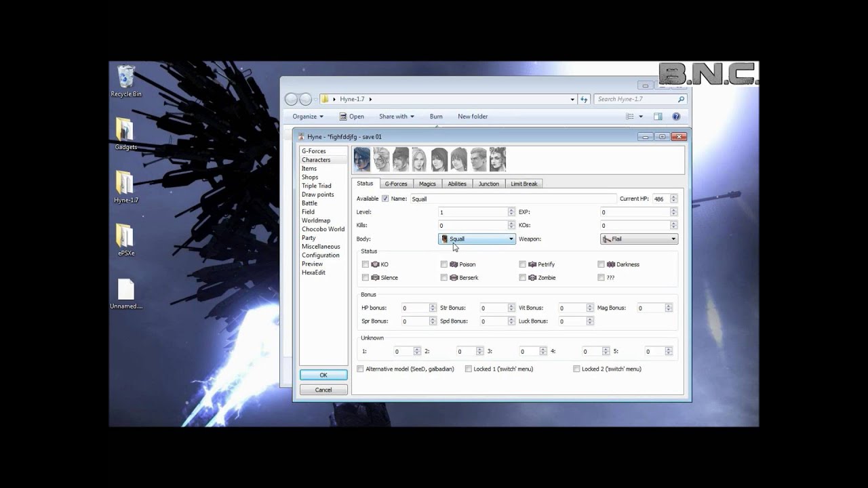The height and width of the screenshot is (488, 868).
Task: Switch to the Limit Break tab
Action: point(524,184)
